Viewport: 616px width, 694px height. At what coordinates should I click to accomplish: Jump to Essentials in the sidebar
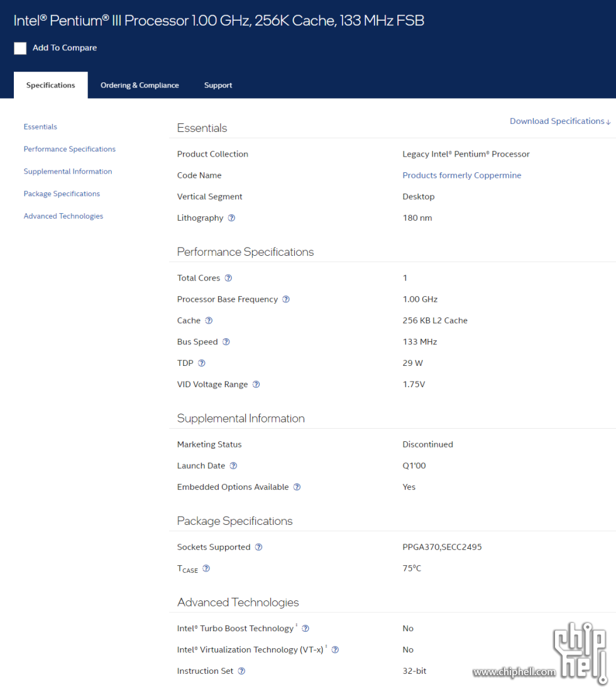click(x=40, y=126)
